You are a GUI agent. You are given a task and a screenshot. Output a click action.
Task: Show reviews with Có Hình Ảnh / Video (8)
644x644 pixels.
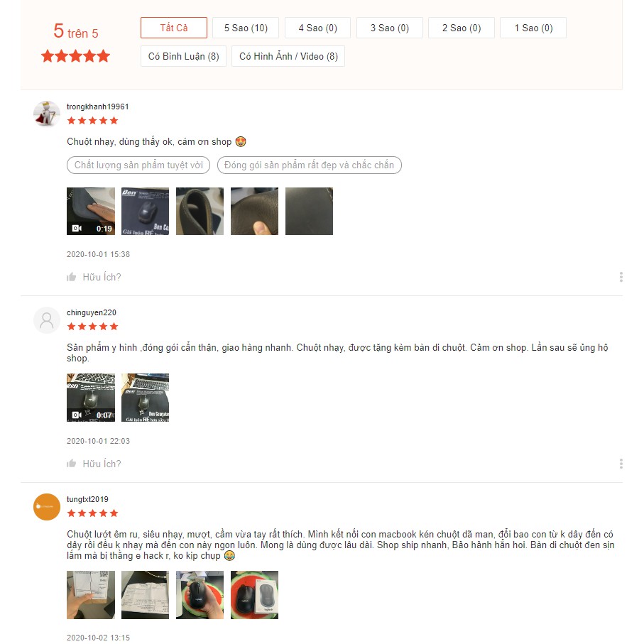pyautogui.click(x=288, y=56)
